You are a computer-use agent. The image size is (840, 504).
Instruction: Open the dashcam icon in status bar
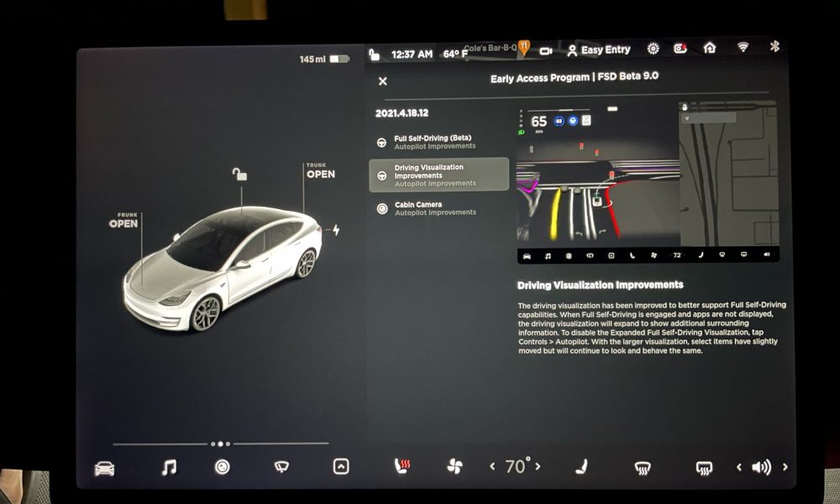pos(546,51)
